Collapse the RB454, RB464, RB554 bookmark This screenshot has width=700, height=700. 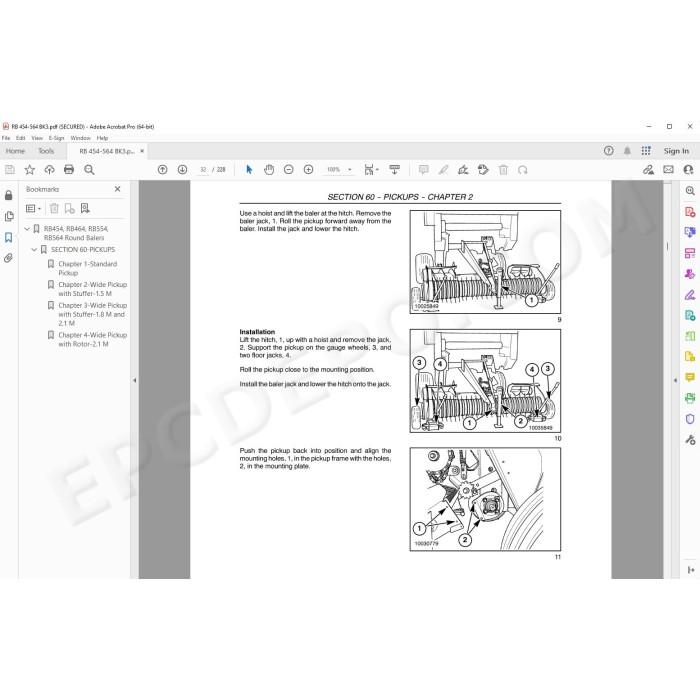tap(27, 229)
